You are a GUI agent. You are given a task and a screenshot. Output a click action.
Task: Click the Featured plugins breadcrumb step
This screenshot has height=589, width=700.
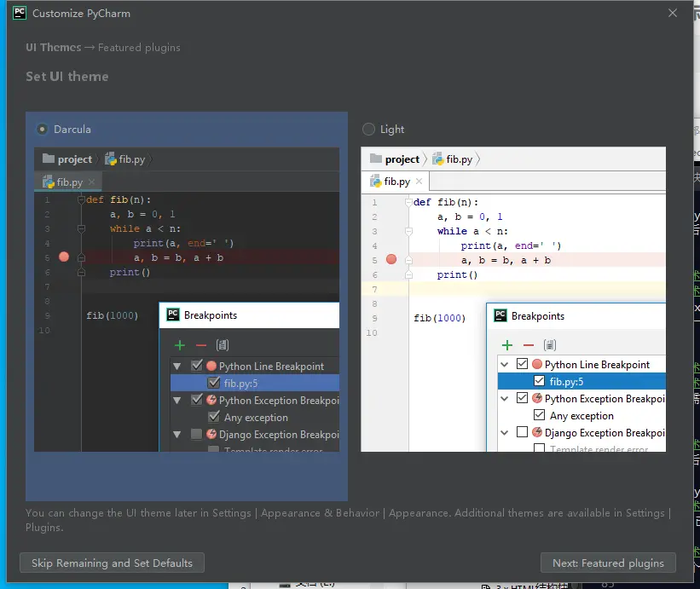(139, 47)
